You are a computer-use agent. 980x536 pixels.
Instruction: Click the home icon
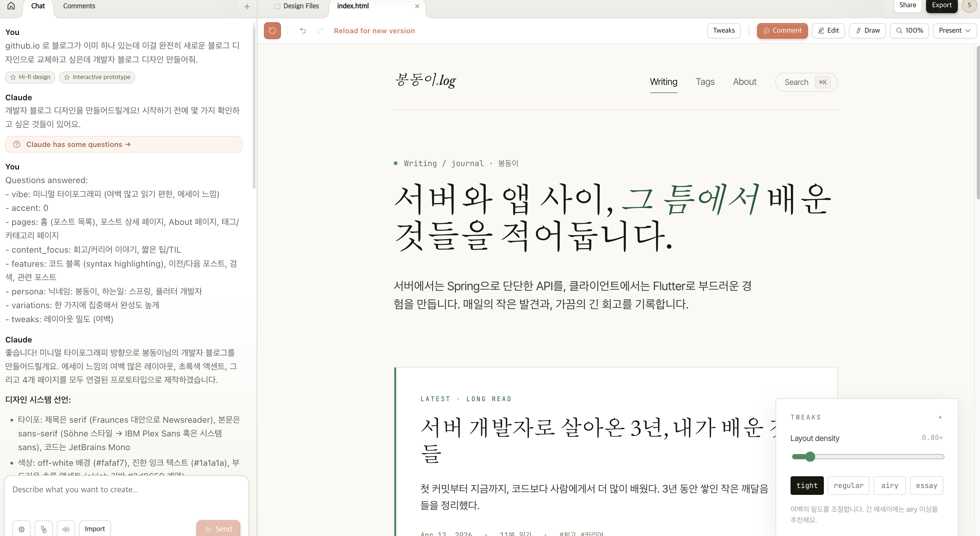(x=11, y=6)
